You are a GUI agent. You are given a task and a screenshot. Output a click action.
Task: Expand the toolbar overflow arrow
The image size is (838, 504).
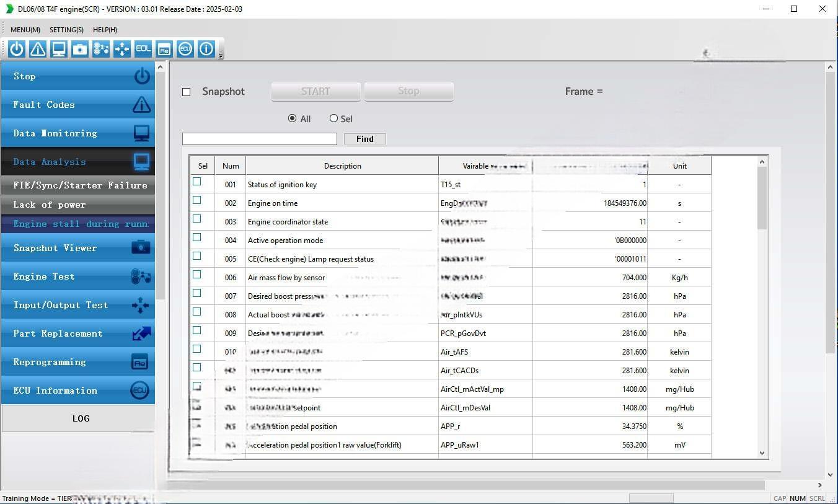[x=221, y=56]
